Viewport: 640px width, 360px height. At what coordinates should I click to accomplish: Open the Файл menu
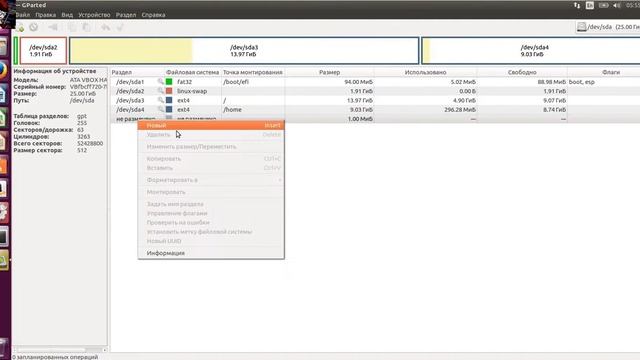pos(23,15)
